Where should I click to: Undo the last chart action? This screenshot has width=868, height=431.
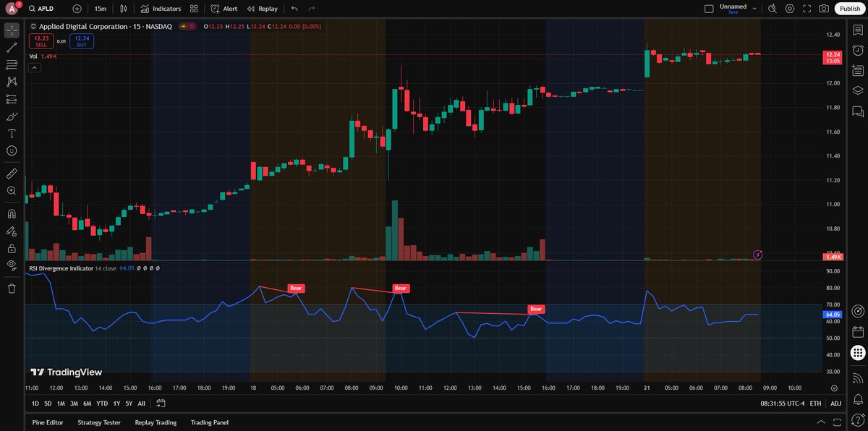click(294, 9)
